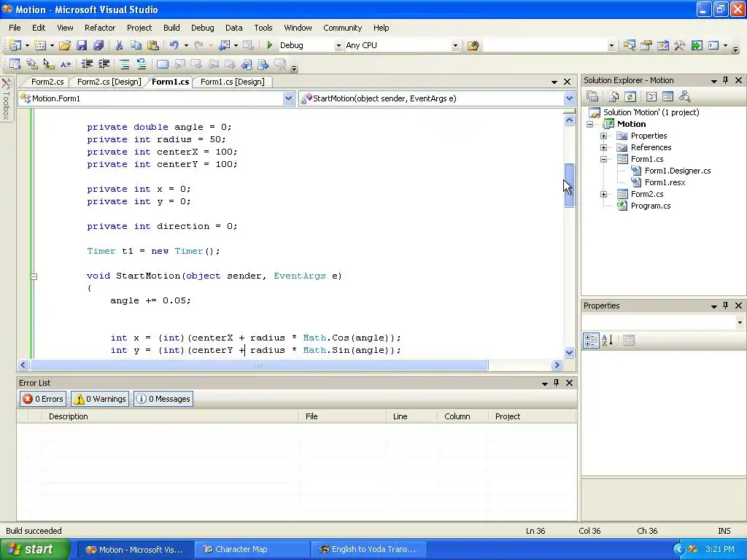Save the file with the floppy disk icon

[82, 45]
